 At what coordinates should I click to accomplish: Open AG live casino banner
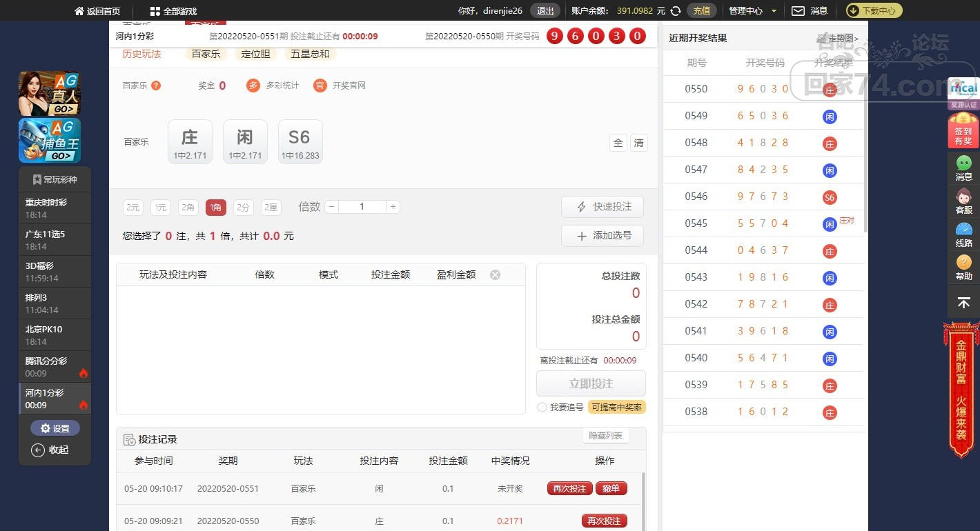pyautogui.click(x=50, y=93)
